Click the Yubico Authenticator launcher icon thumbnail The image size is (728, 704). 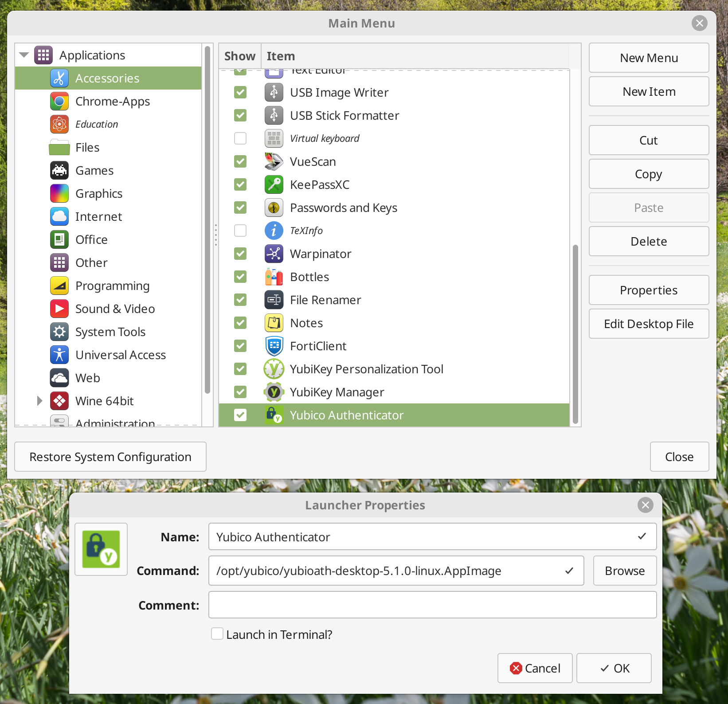click(x=101, y=549)
